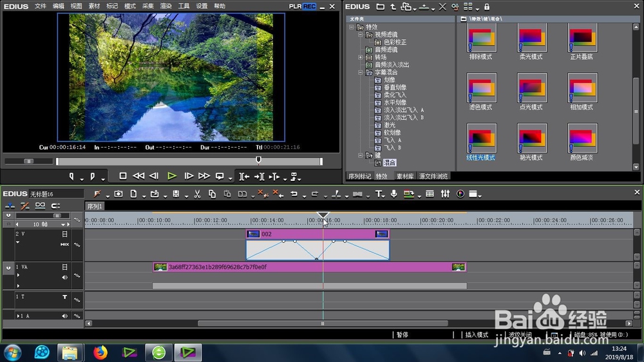Click the vectorscope icon in the toolbar
644x362 pixels.
(460, 194)
